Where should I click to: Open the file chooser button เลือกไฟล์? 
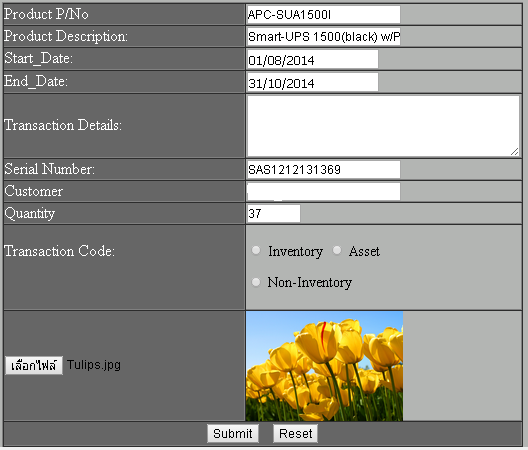(x=34, y=365)
